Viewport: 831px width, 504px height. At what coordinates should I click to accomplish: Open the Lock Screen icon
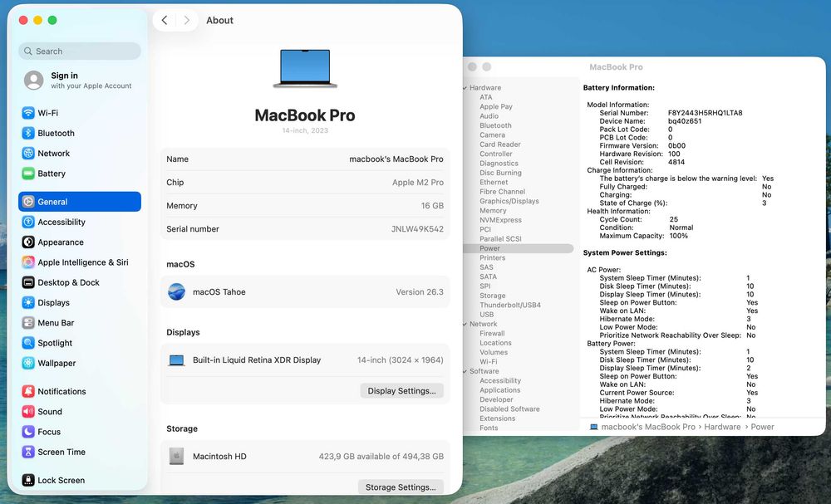pyautogui.click(x=28, y=480)
